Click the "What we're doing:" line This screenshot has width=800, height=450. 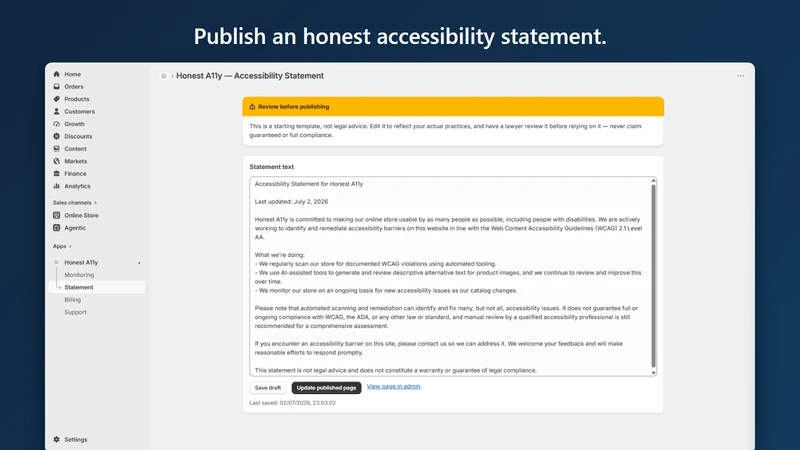[280, 255]
